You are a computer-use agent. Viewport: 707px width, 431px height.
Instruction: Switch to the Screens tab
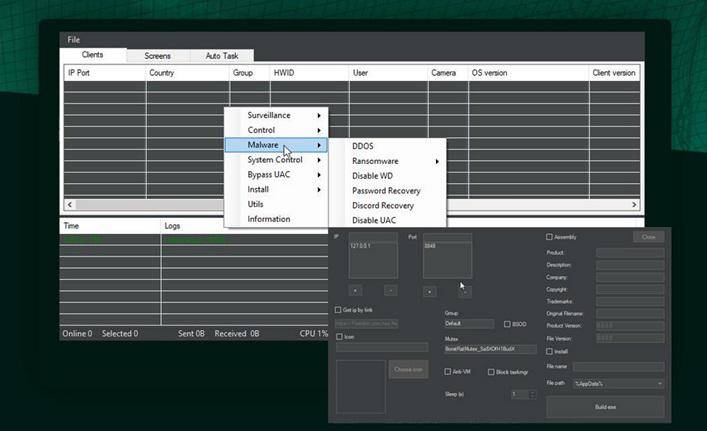click(157, 56)
